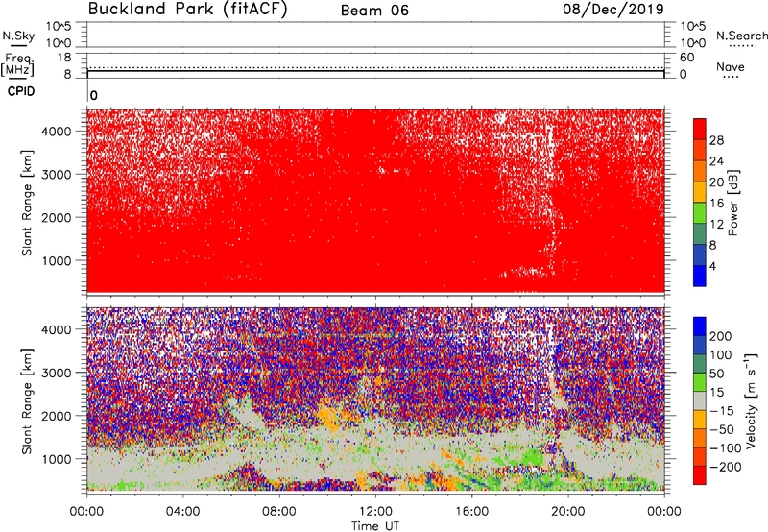768x532 pixels.
Task: Click the solid frequency line in the Freq panel
Action: coord(375,71)
